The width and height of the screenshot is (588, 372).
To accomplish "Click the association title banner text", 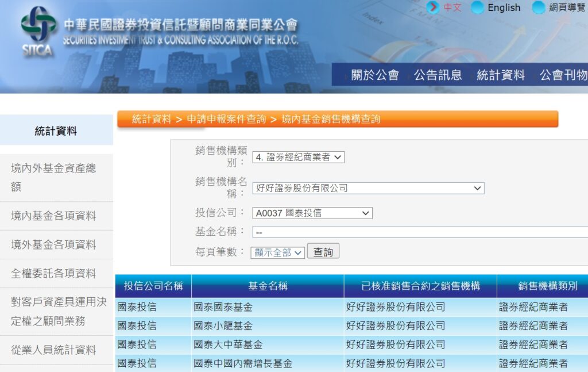I will (x=181, y=32).
